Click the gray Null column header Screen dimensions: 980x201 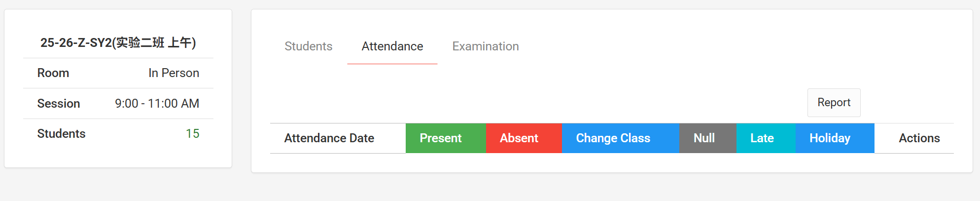pos(704,138)
